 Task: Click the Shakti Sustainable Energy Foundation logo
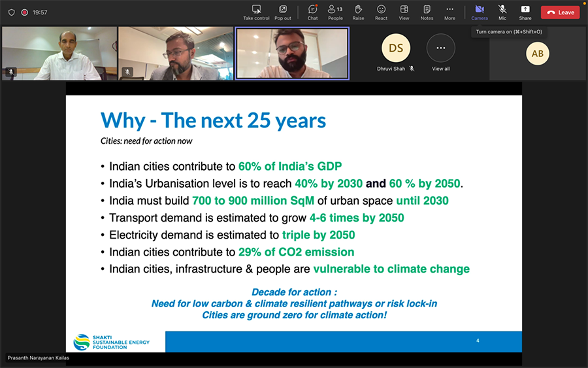pos(111,342)
